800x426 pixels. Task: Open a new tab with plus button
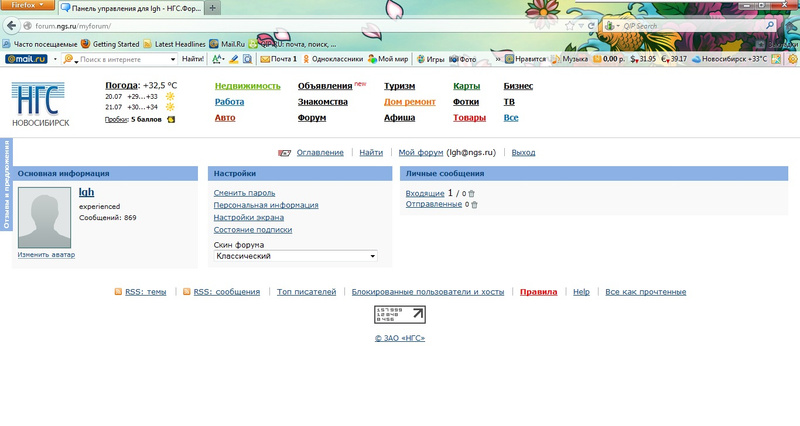pyautogui.click(x=212, y=8)
